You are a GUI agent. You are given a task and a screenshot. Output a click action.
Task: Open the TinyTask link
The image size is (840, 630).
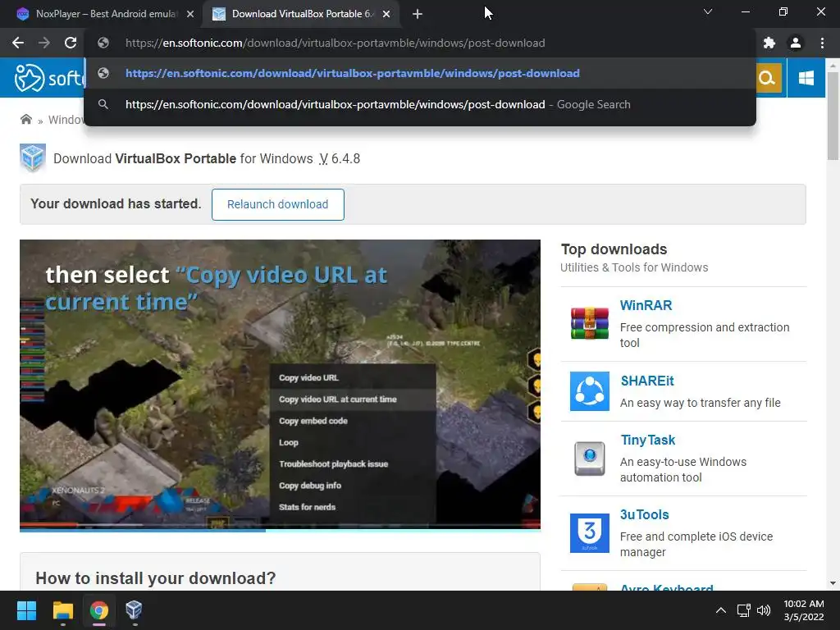click(x=648, y=440)
